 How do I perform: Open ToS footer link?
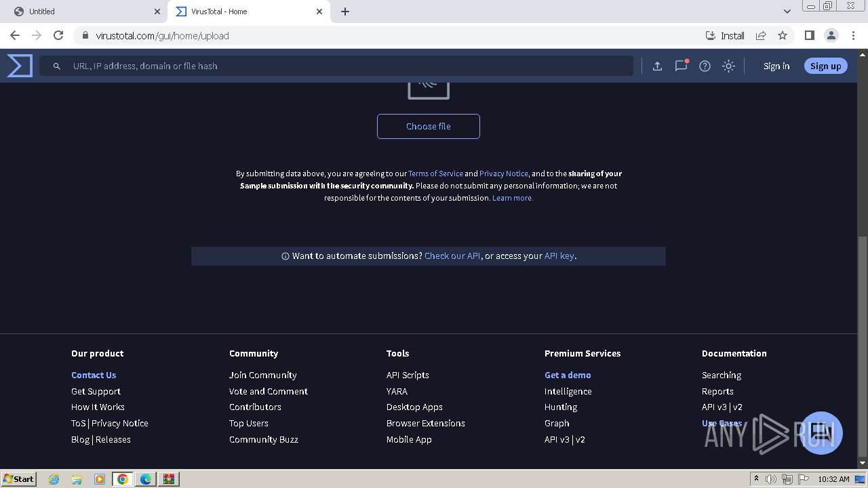click(79, 423)
